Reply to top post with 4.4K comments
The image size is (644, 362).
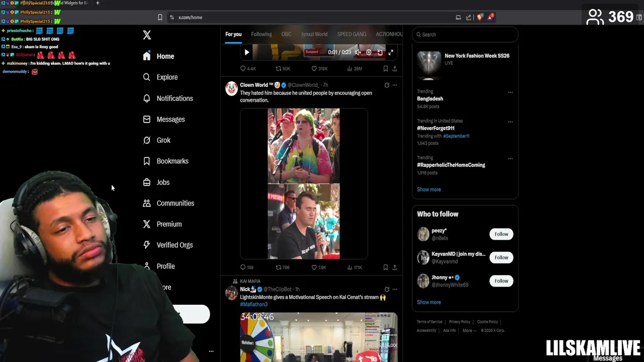[248, 68]
